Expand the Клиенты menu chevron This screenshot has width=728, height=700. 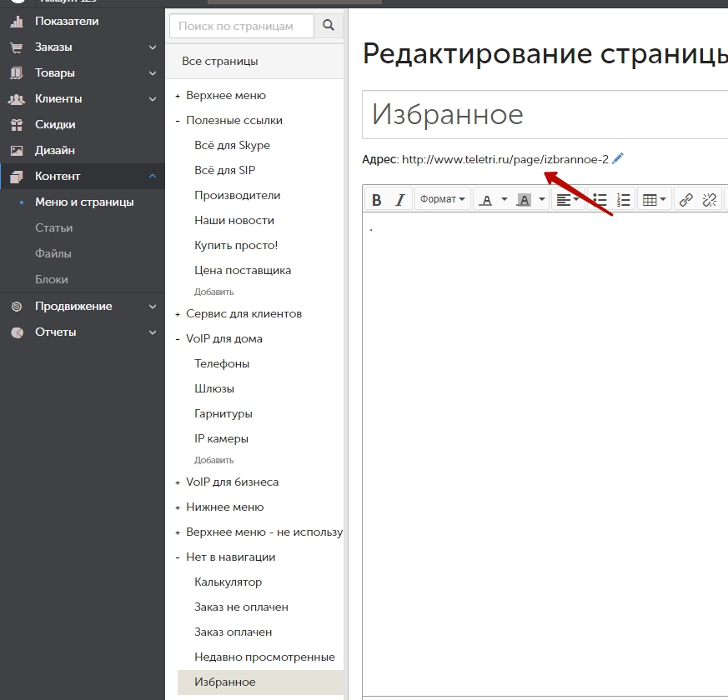point(153,99)
